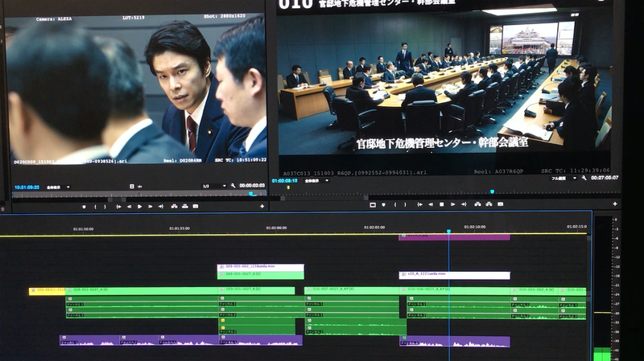The width and height of the screenshot is (644, 361).
Task: Open Program monitor wrench settings
Action: point(584,178)
